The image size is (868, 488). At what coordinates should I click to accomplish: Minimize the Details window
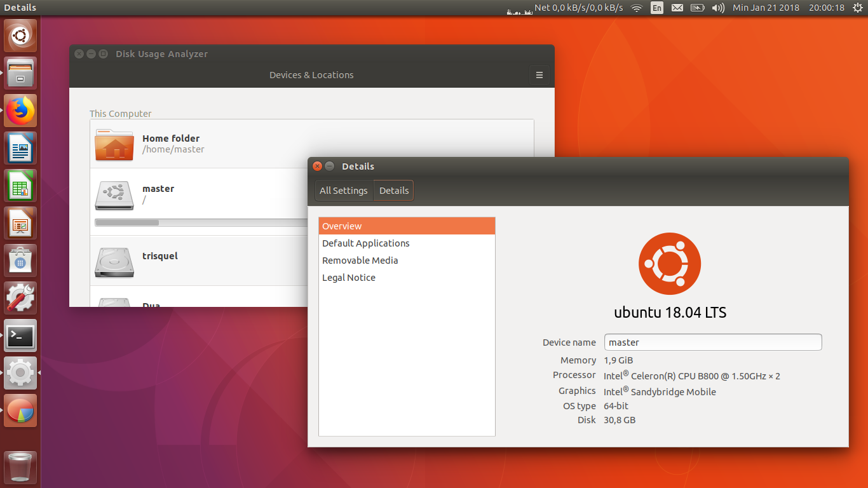(x=329, y=166)
